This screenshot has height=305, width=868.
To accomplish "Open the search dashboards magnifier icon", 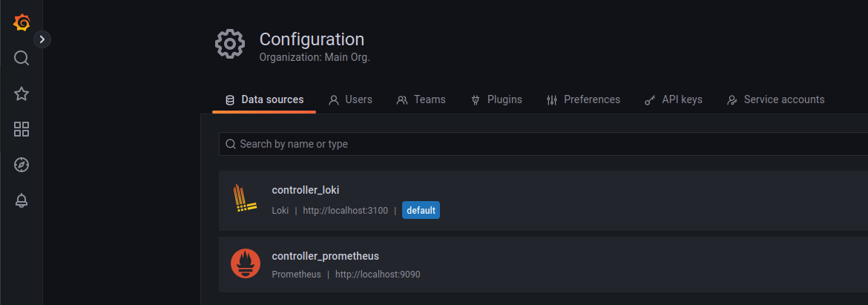I will (21, 58).
